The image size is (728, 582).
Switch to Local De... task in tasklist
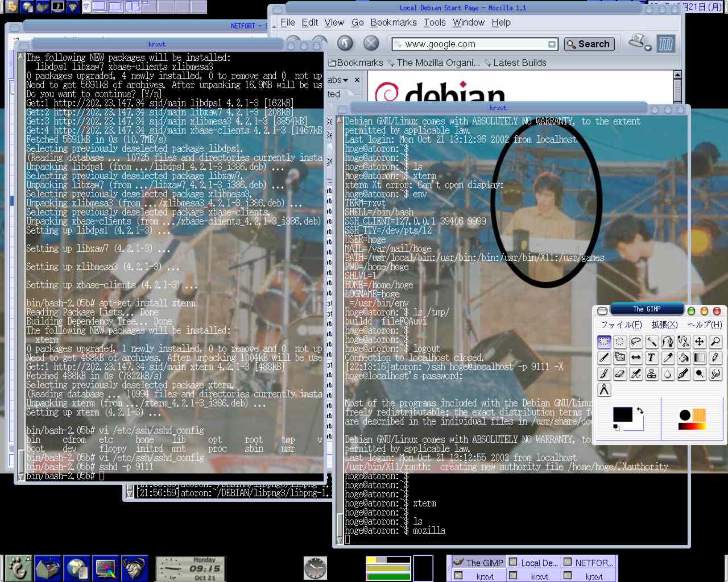(x=533, y=563)
